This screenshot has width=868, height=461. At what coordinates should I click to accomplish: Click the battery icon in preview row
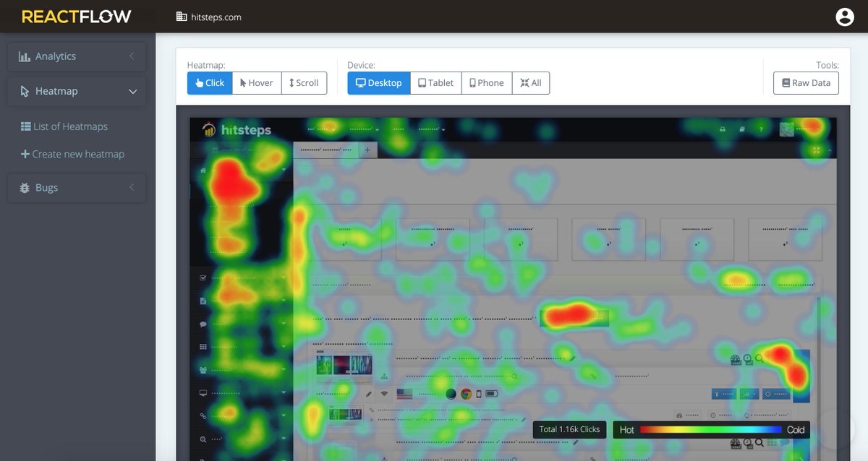492,394
